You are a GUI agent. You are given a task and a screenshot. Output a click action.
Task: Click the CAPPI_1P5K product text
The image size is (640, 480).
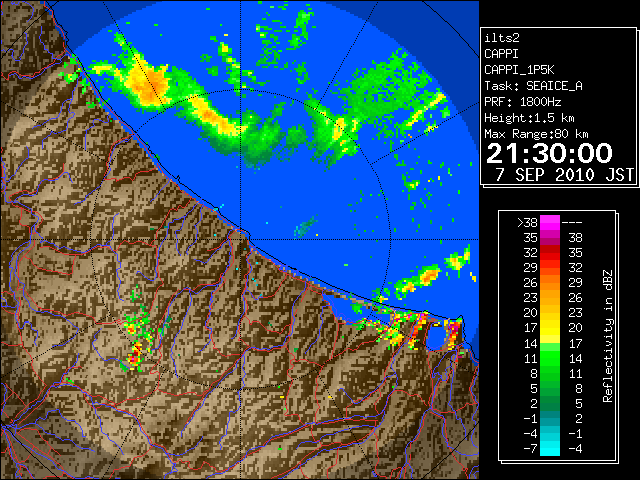point(519,70)
